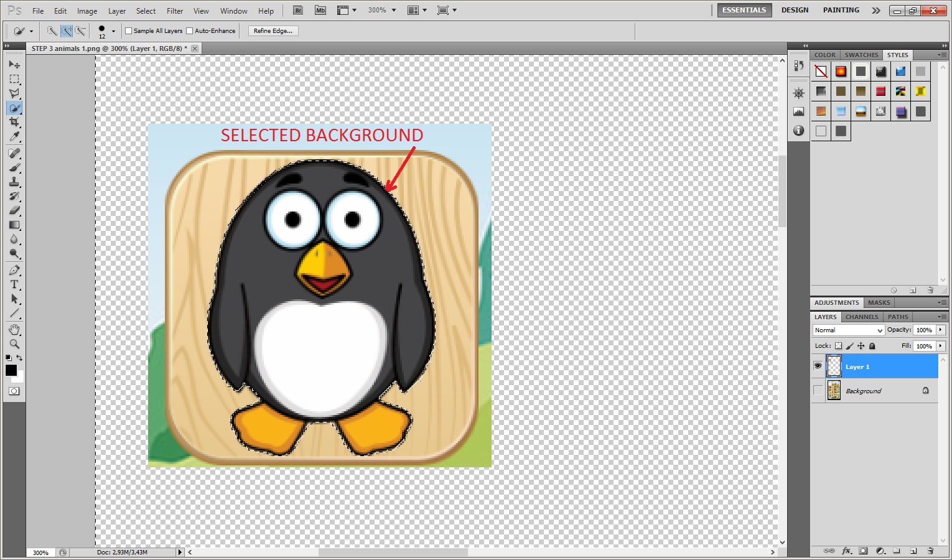
Task: Select the Hand tool
Action: 14,329
